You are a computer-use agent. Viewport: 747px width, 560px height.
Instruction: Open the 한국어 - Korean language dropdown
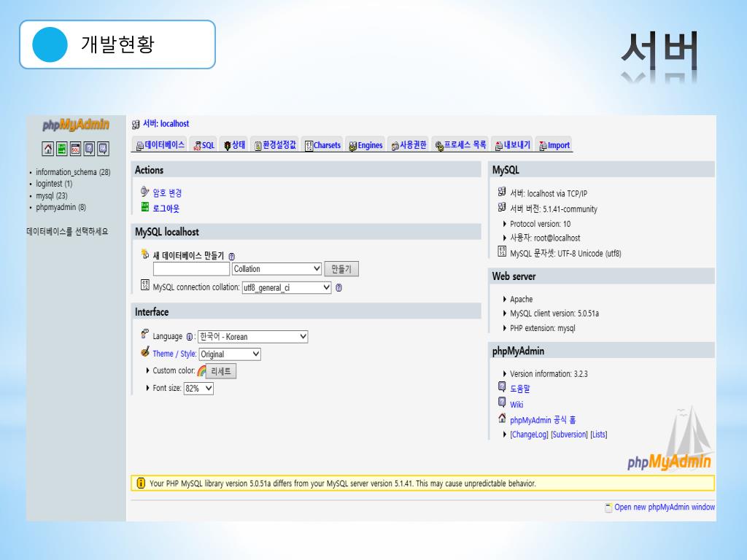(x=252, y=337)
